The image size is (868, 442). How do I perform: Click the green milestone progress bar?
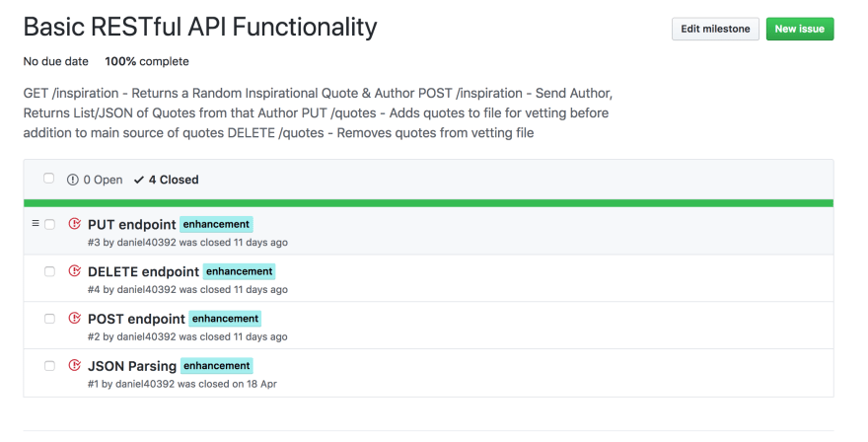(428, 203)
